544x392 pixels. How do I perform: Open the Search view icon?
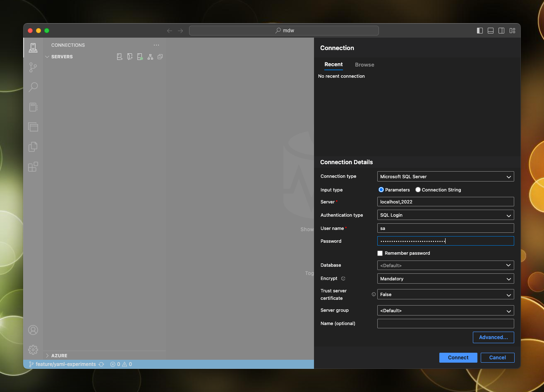pyautogui.click(x=33, y=87)
